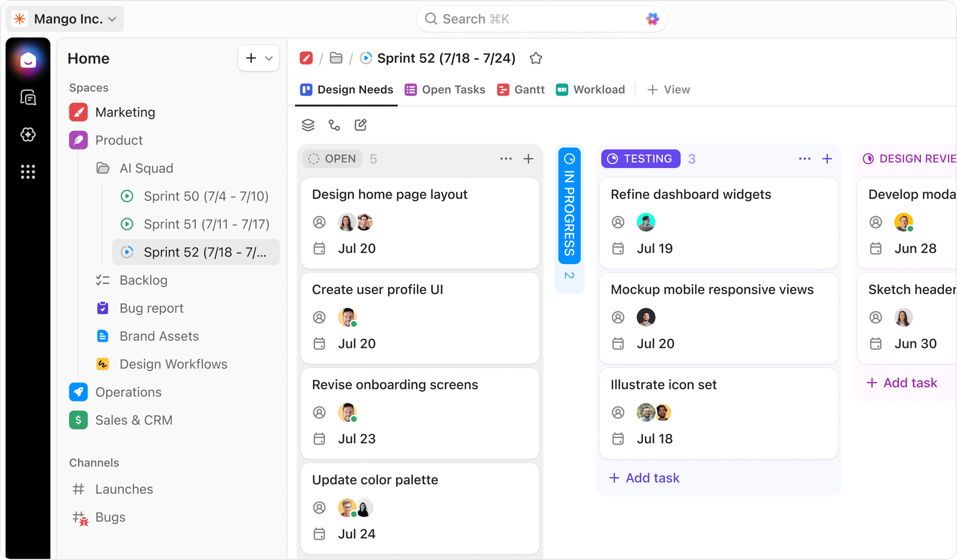Open the Mango Inc. workspace dropdown
The width and height of the screenshot is (957, 560).
pos(65,19)
